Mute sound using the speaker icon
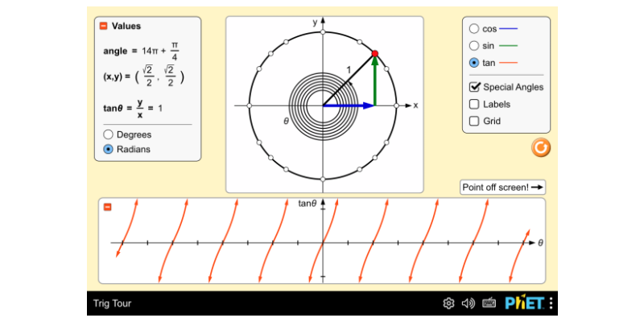This screenshot has height=322, width=644. [469, 303]
